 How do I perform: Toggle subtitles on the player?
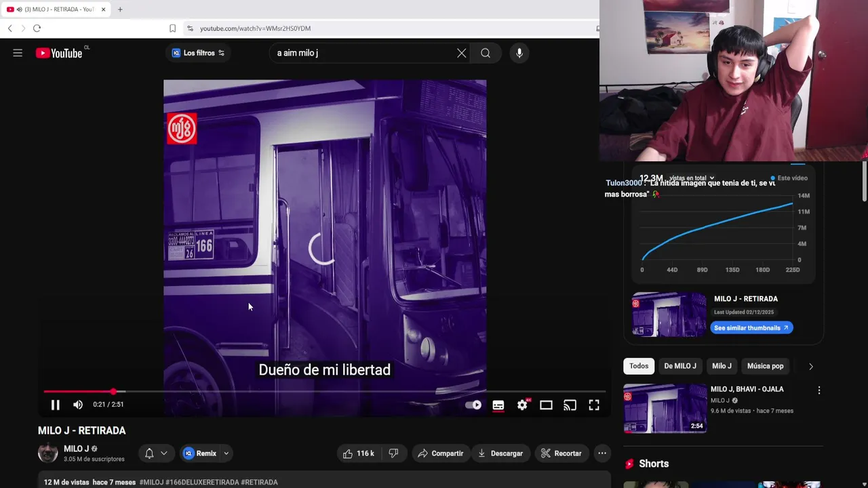498,405
